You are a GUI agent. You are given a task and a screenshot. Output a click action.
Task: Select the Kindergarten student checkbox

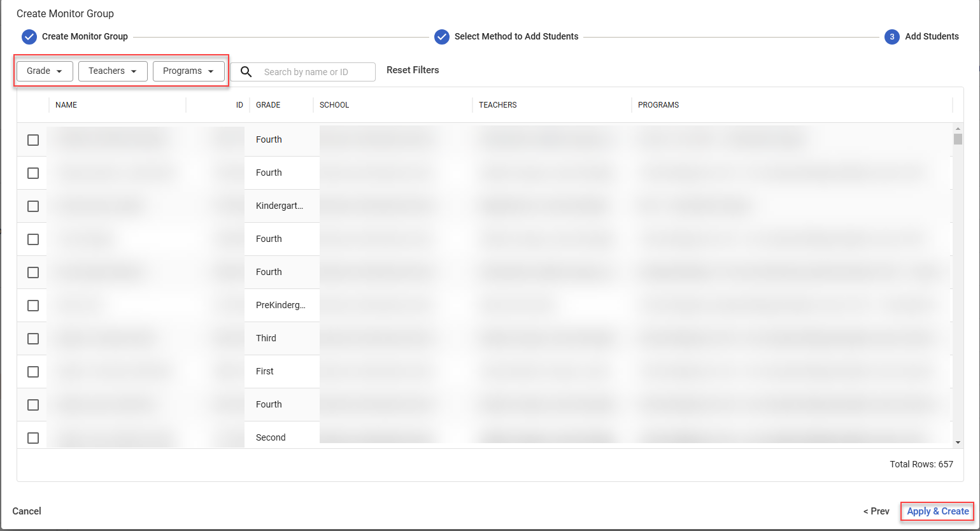33,206
